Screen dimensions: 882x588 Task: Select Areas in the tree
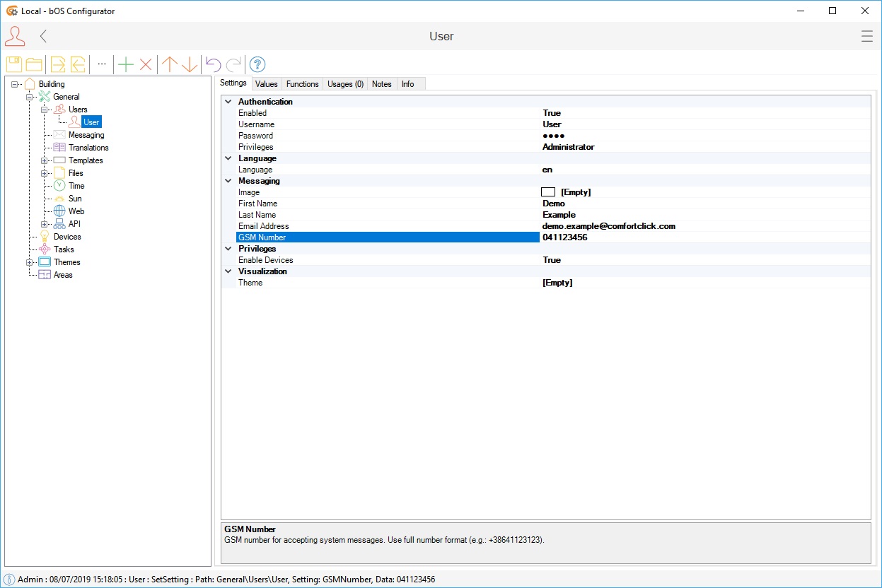point(63,275)
